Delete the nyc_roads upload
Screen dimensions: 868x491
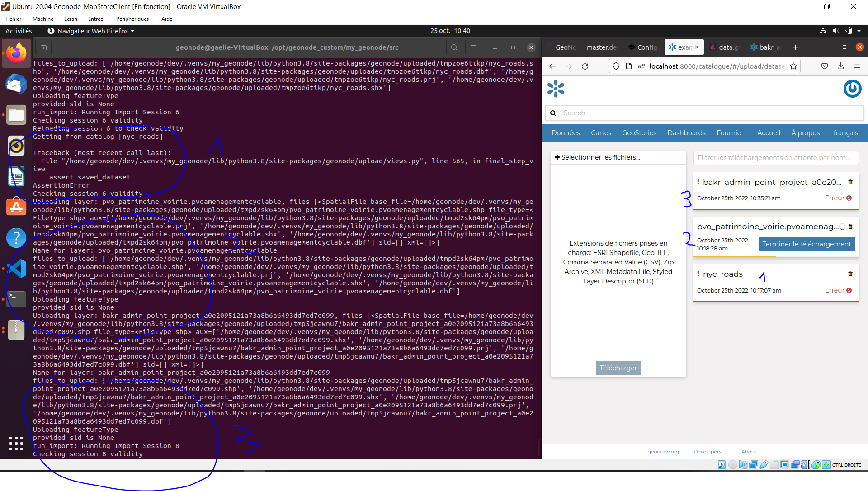(850, 274)
